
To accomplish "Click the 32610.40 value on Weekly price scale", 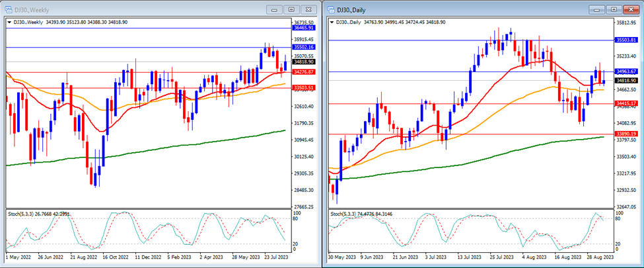I will pyautogui.click(x=304, y=107).
